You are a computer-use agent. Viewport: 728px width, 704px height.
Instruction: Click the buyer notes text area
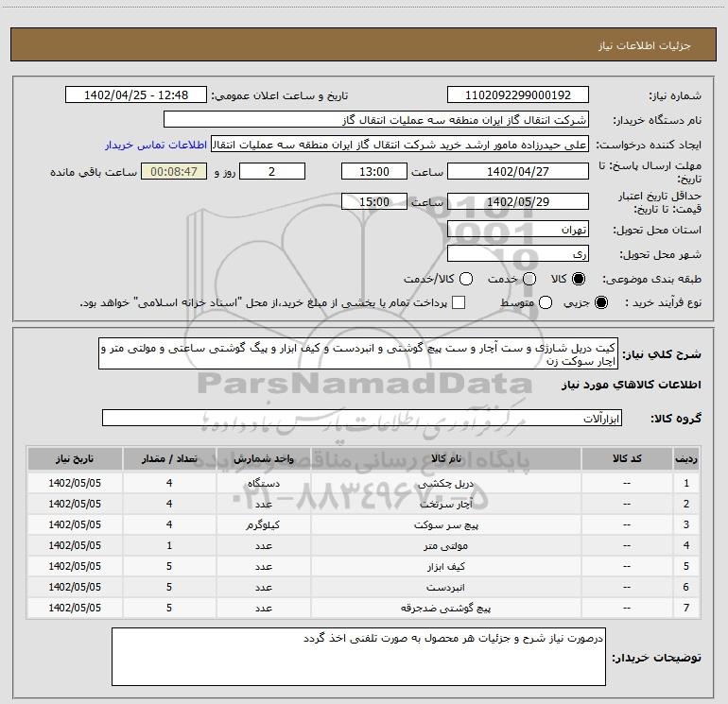pos(358,657)
